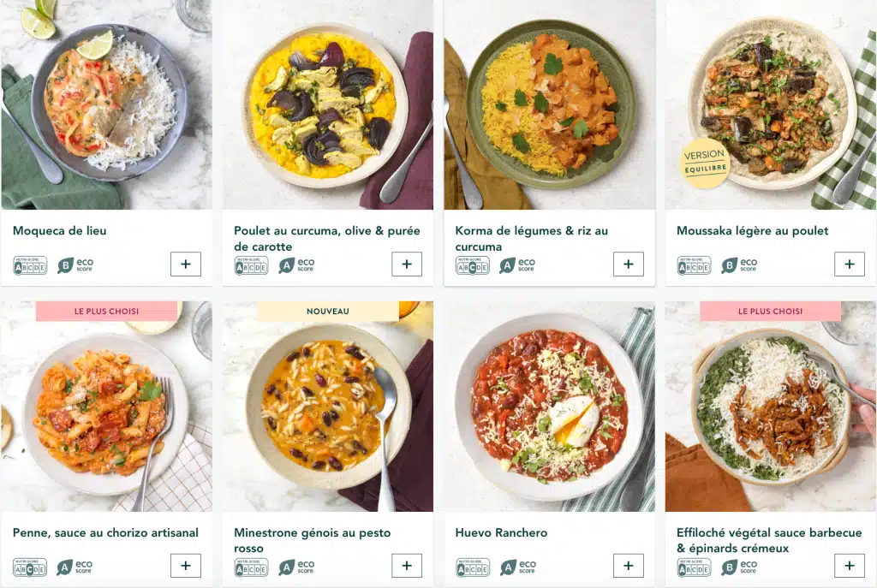Image resolution: width=877 pixels, height=588 pixels.
Task: Open Penne, sauce au chorizo artisanal recipe
Action: (x=104, y=532)
